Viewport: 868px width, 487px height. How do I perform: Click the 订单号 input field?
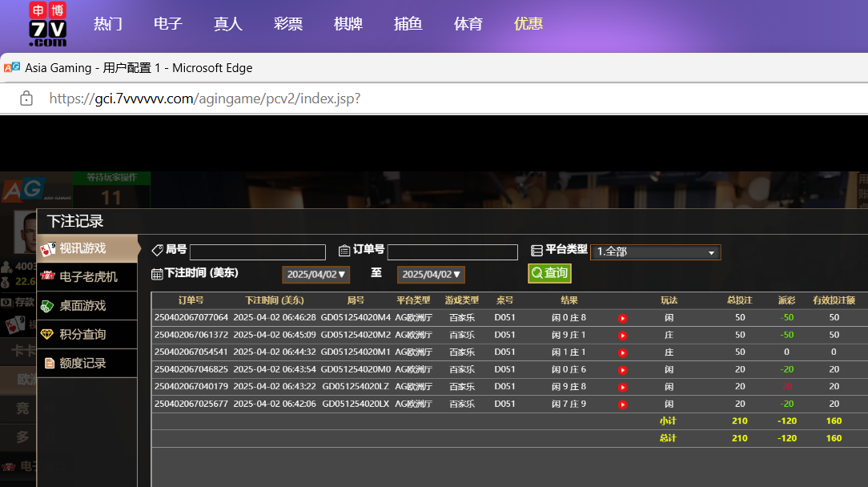pos(452,252)
